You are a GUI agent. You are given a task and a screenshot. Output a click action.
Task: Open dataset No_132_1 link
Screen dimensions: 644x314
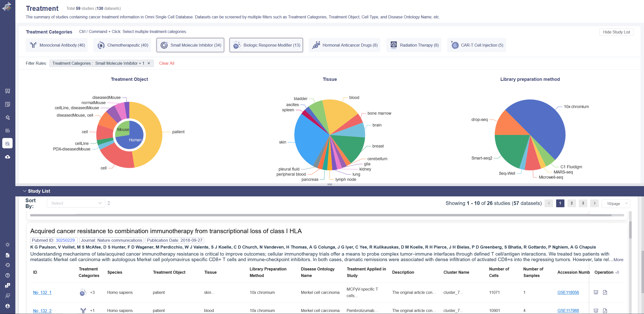pos(42,292)
